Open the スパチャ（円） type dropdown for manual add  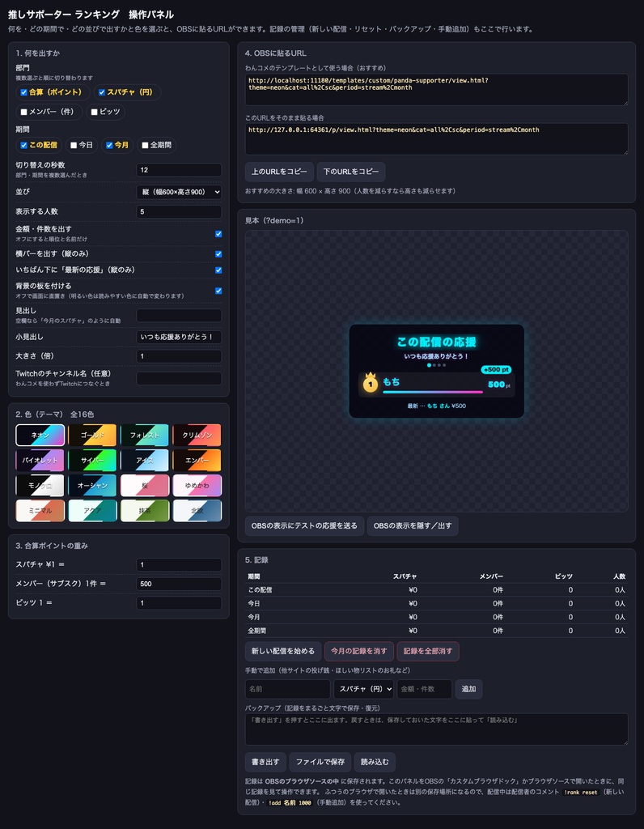[364, 689]
